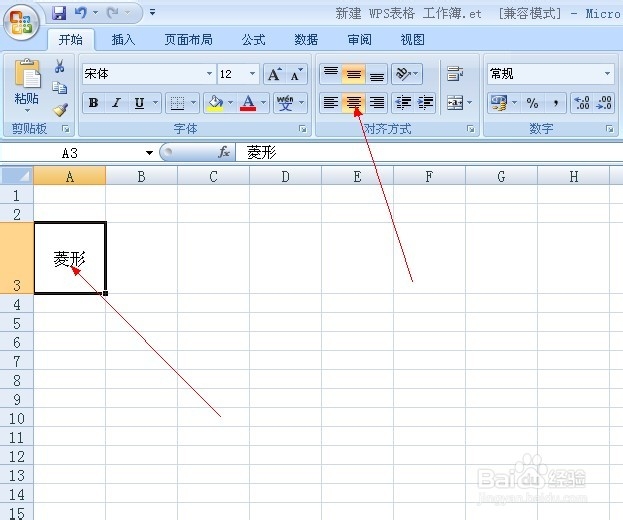The height and width of the screenshot is (520, 623).
Task: Apply percent style format
Action: point(532,103)
